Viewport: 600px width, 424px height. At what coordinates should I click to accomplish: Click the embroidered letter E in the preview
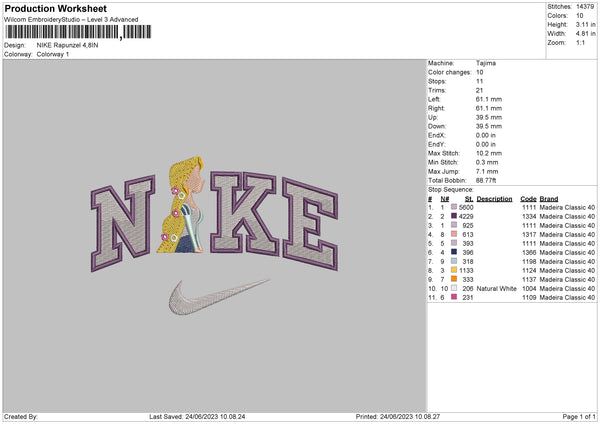click(x=310, y=224)
